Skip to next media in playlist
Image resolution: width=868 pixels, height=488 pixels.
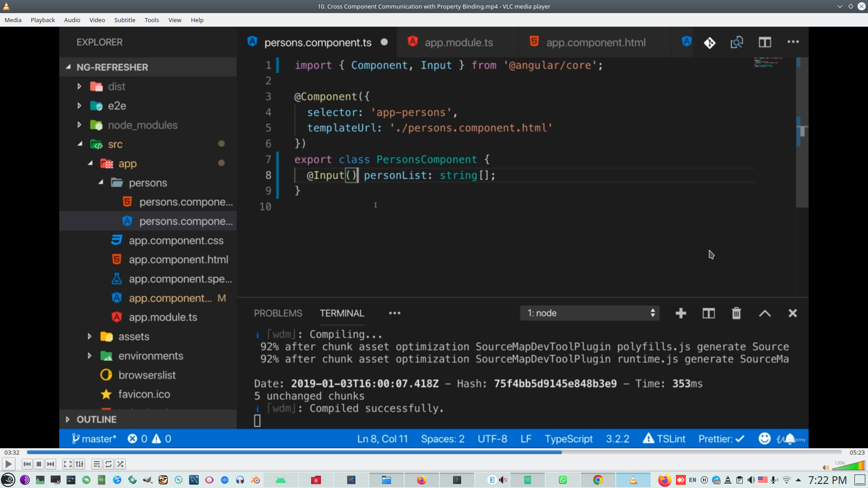coord(51,464)
